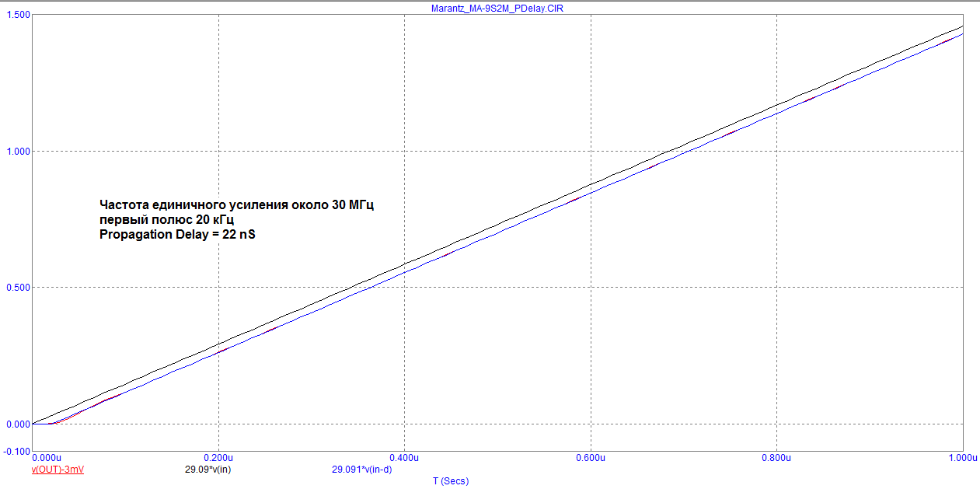Click the 0.200u X-axis value

tap(218, 459)
